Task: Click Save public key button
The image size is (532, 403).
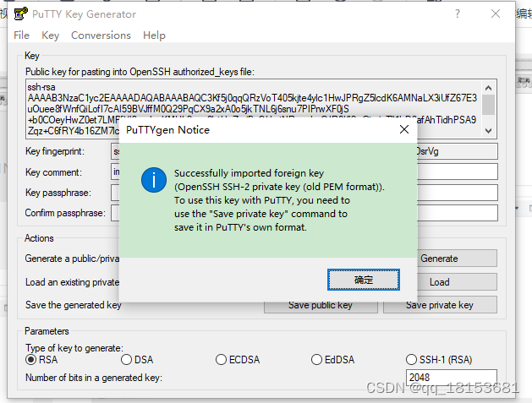Action: 321,307
